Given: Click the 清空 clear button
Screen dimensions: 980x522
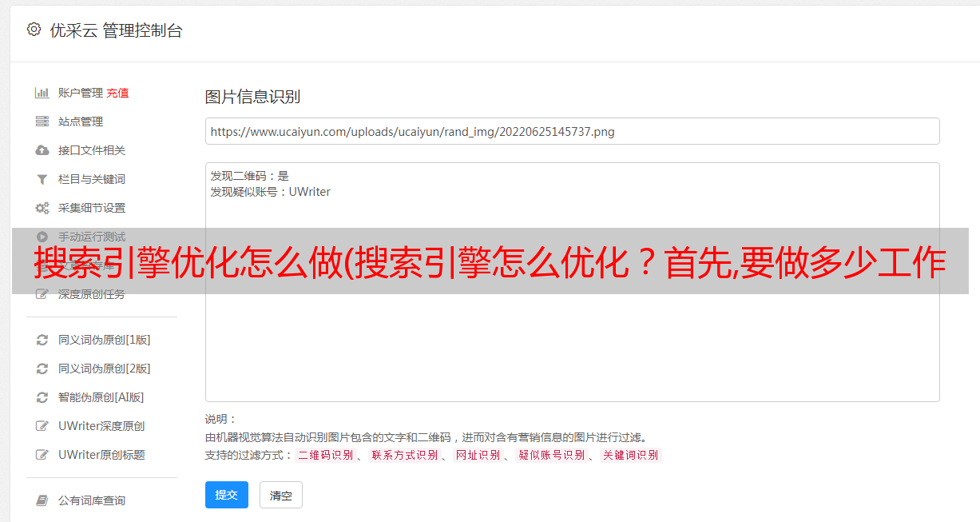Looking at the screenshot, I should [281, 495].
